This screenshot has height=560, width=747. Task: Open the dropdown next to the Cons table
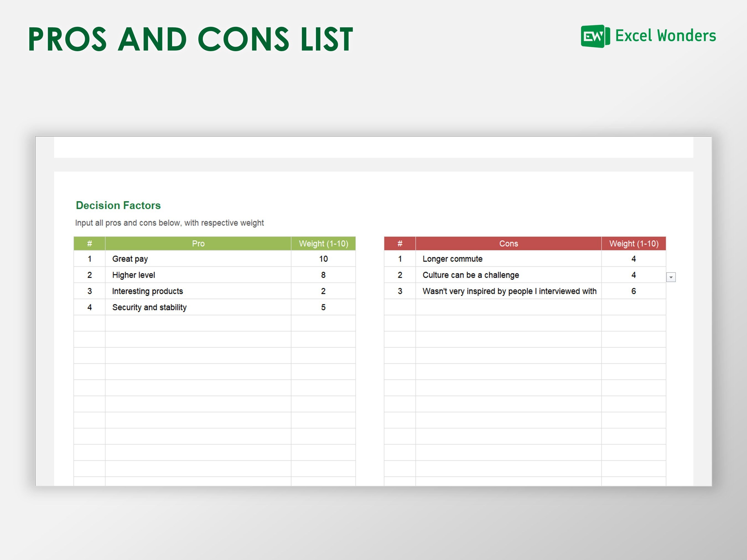[x=671, y=277]
